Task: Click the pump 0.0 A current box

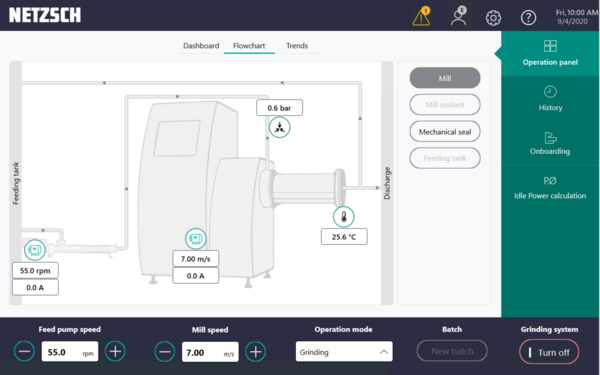Action: coord(35,287)
